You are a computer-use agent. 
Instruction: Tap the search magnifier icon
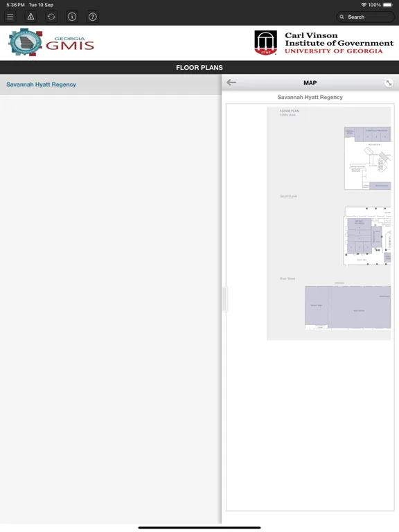click(342, 17)
